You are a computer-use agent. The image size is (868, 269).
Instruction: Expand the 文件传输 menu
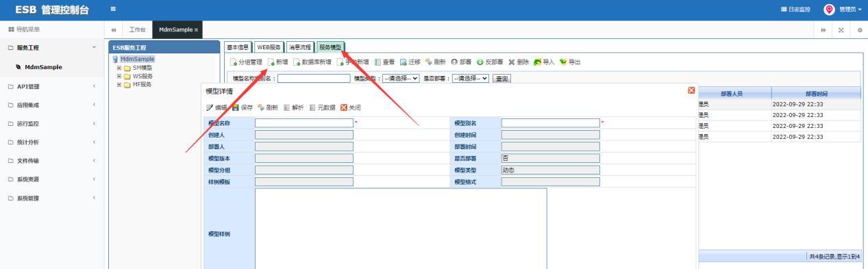[53, 160]
